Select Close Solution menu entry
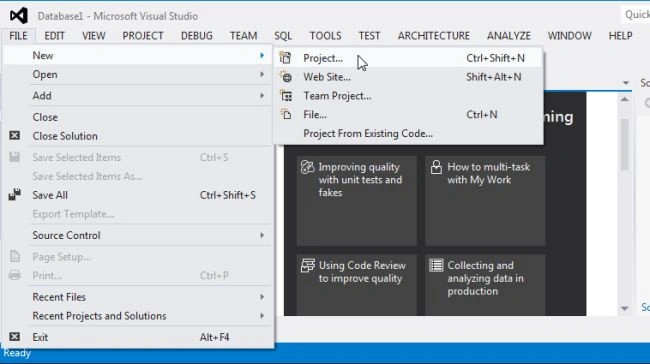The width and height of the screenshot is (650, 364). 137,136
